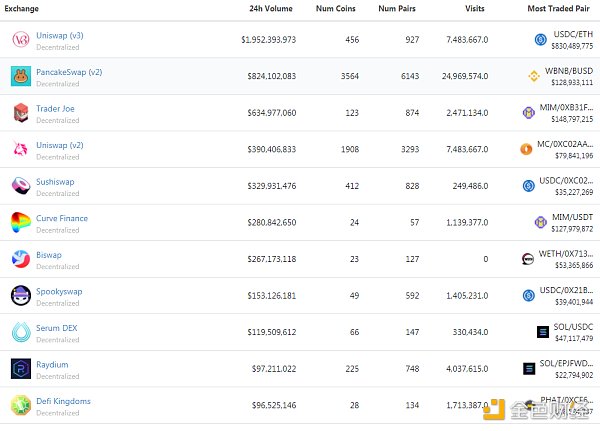The image size is (600, 431).
Task: Click the Uniswap (v2) unicorn logo
Action: pos(21,149)
